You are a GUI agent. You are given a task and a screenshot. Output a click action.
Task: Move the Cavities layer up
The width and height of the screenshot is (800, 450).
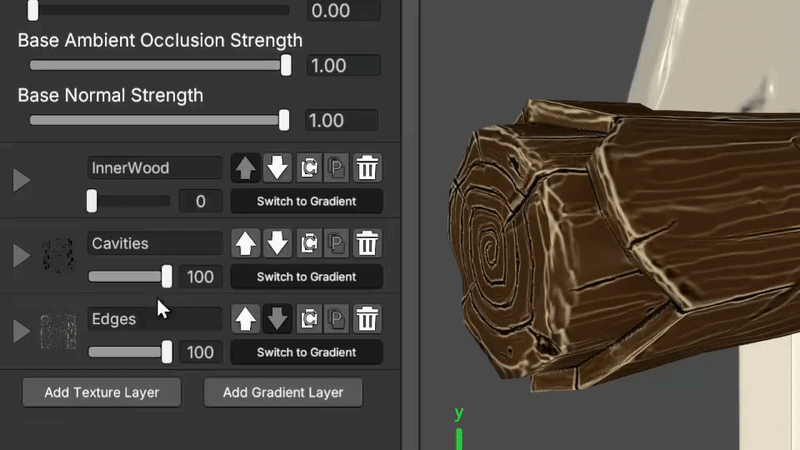tap(246, 244)
